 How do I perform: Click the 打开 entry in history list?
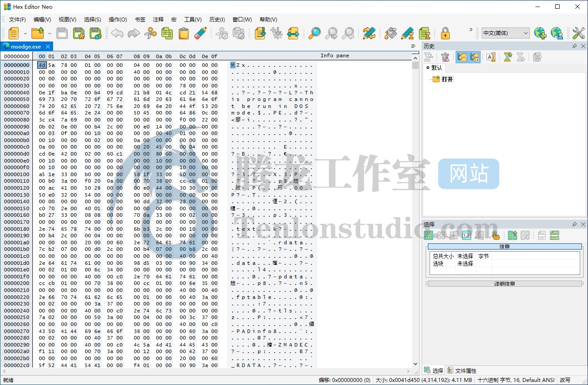coord(447,79)
